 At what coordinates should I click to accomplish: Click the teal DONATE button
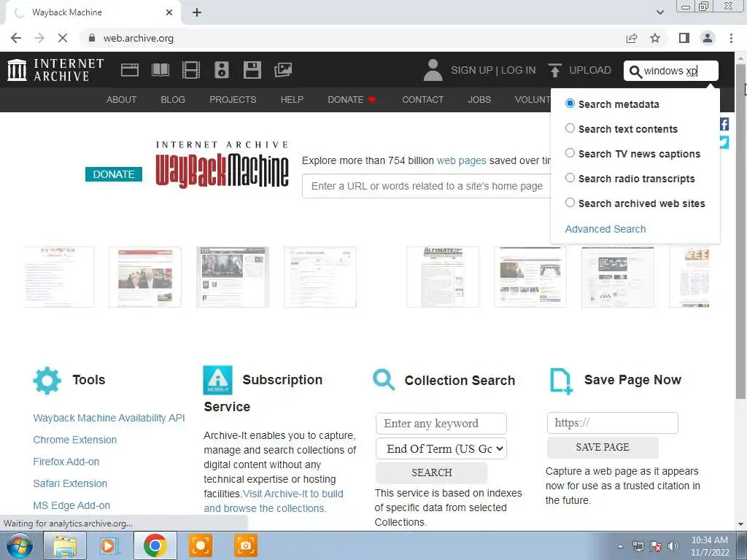114,174
